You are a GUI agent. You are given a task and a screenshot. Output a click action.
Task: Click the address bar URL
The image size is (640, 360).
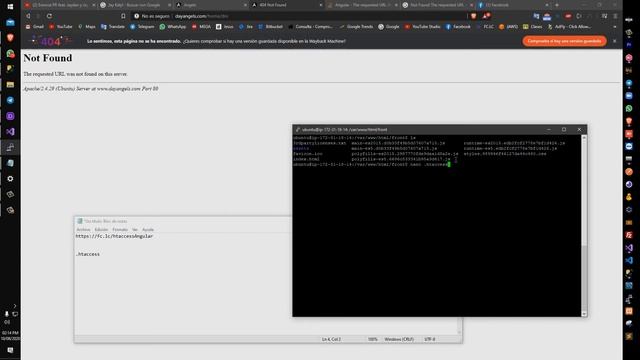click(x=202, y=16)
